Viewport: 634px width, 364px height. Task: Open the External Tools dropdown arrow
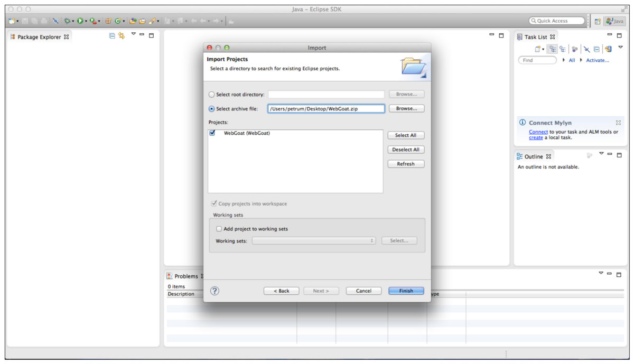(99, 22)
